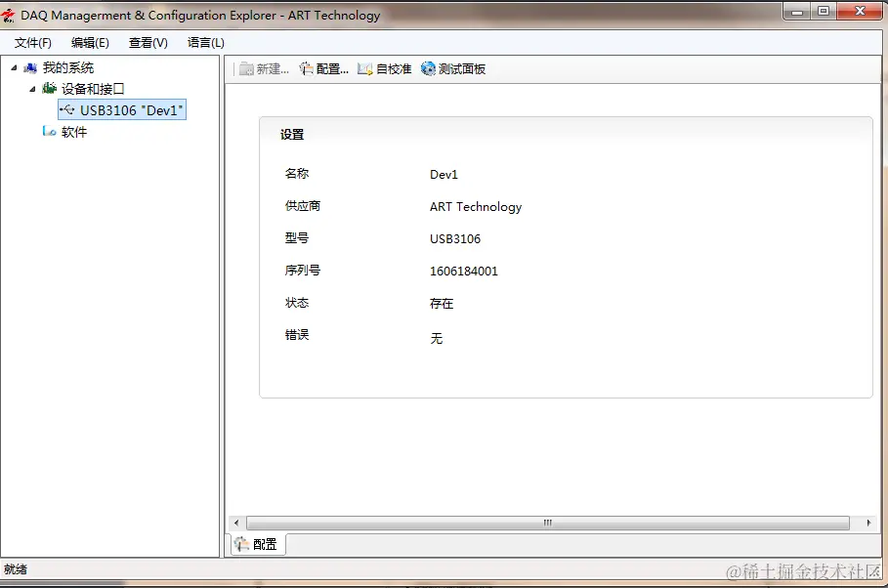This screenshot has width=888, height=588.
Task: Click the DAQ application icon in title bar
Action: tap(9, 16)
